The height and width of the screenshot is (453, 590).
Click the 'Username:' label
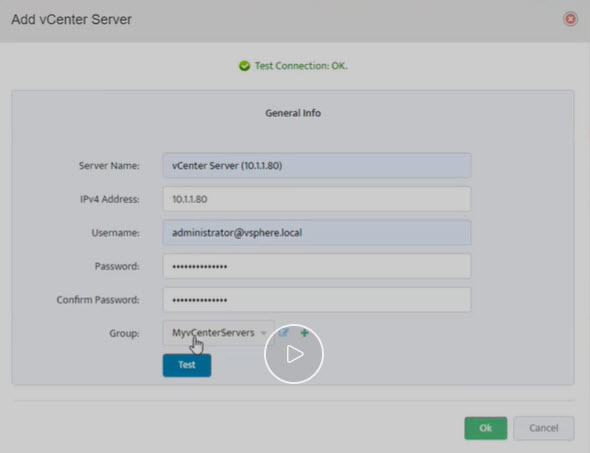[116, 233]
